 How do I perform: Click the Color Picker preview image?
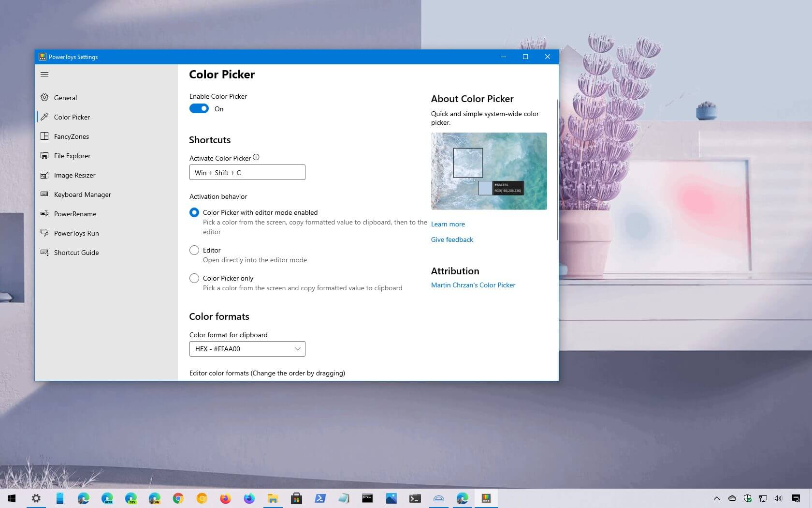[489, 171]
